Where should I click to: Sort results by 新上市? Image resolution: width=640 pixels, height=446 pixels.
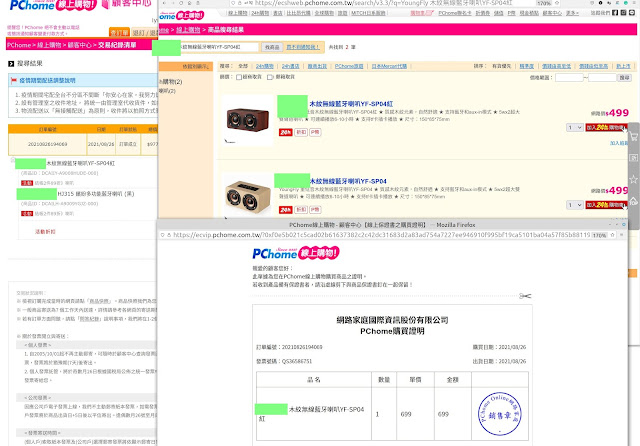pos(623,66)
